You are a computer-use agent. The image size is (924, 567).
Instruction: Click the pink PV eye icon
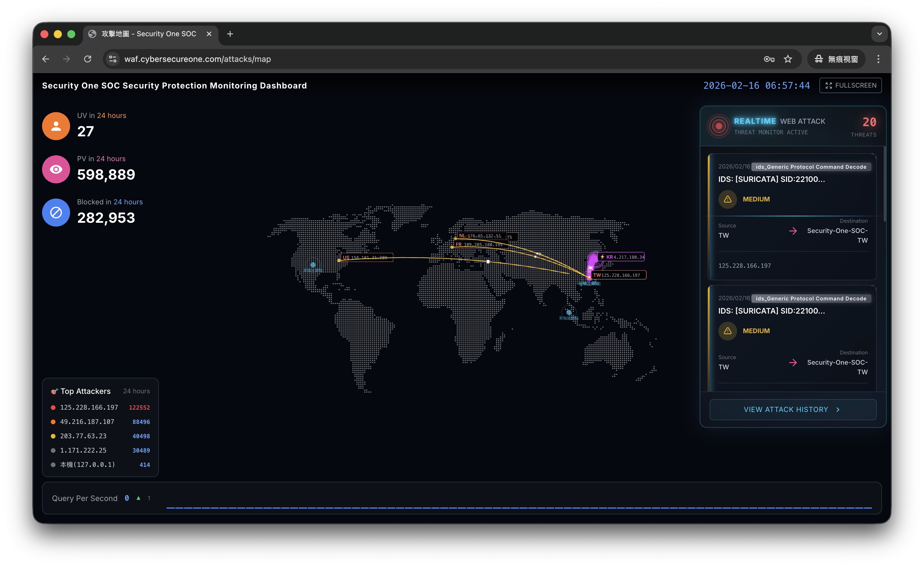pyautogui.click(x=56, y=169)
